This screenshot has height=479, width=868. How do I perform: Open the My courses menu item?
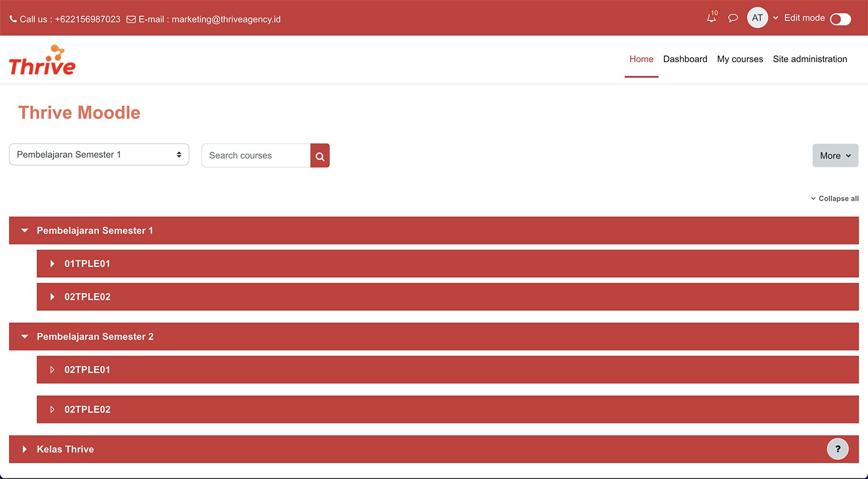tap(740, 59)
